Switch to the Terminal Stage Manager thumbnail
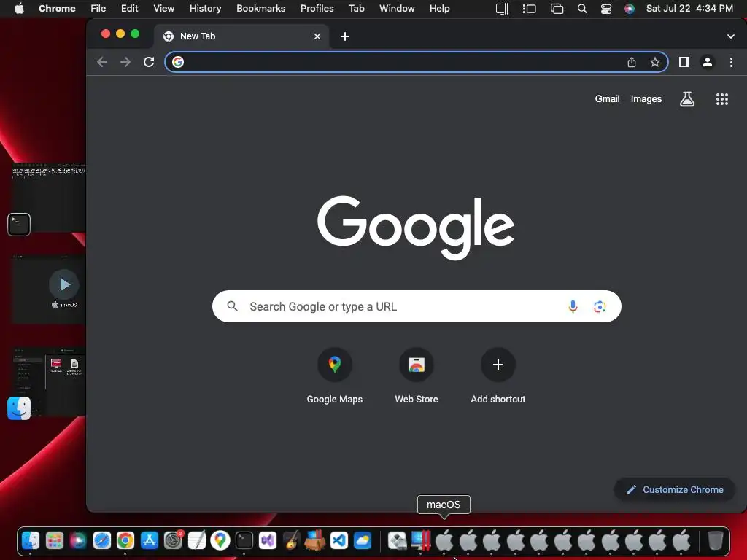The height and width of the screenshot is (560, 747). point(49,198)
